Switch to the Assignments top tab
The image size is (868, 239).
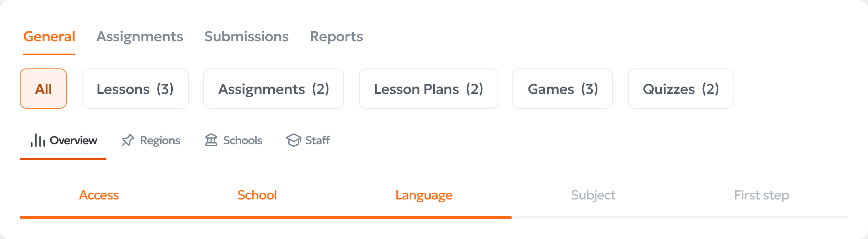click(x=140, y=37)
